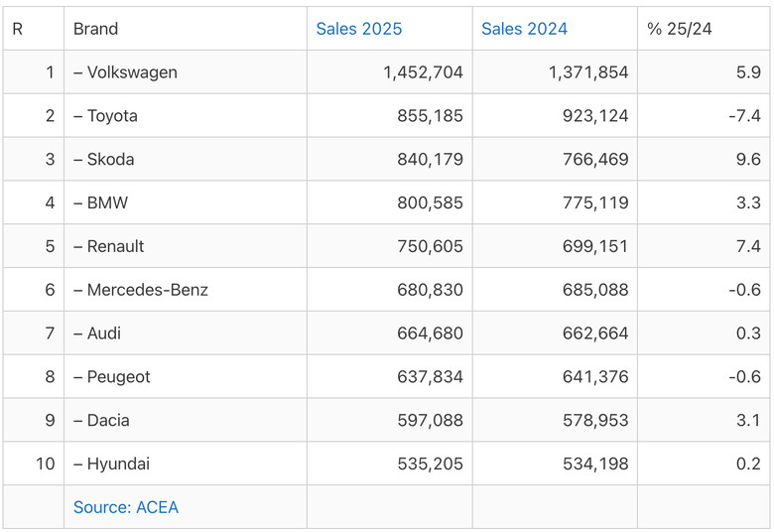This screenshot has width=774, height=532.
Task: Click Hyundai's 2024 sales value 534,198
Action: click(595, 464)
